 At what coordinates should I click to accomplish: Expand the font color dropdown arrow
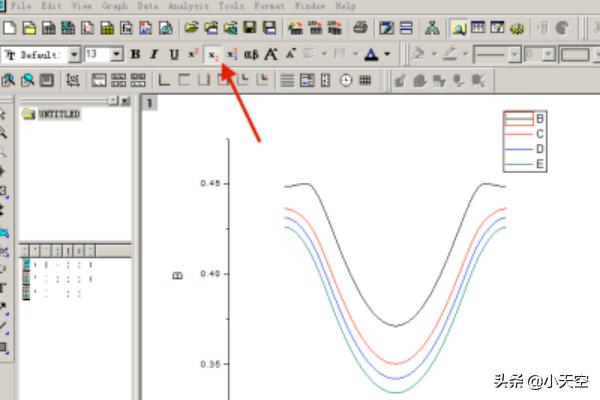387,54
